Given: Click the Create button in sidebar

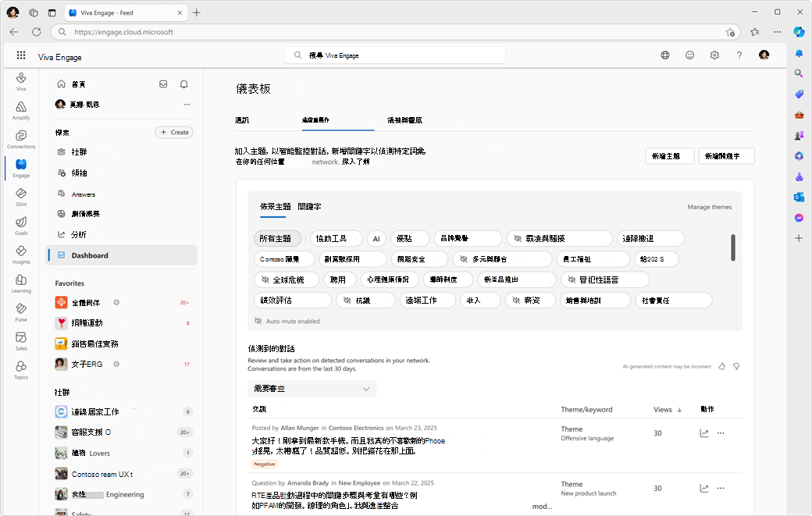Looking at the screenshot, I should [174, 133].
